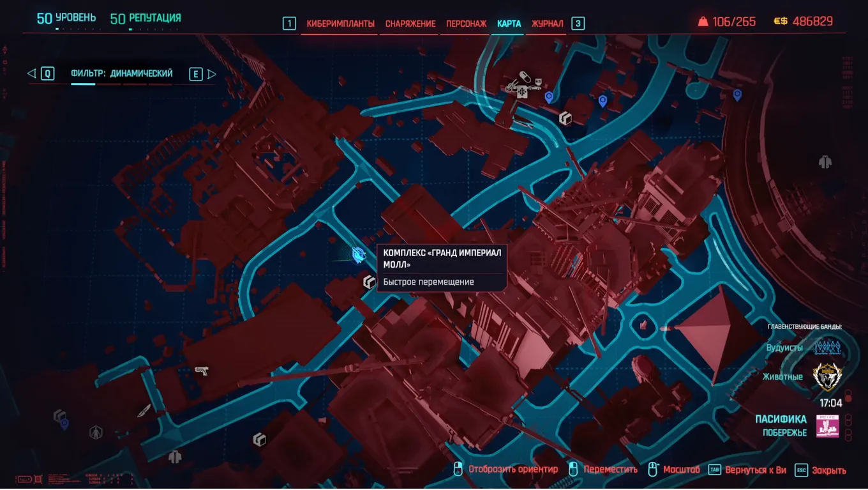Click the Животные gang name
868x490 pixels.
point(782,377)
